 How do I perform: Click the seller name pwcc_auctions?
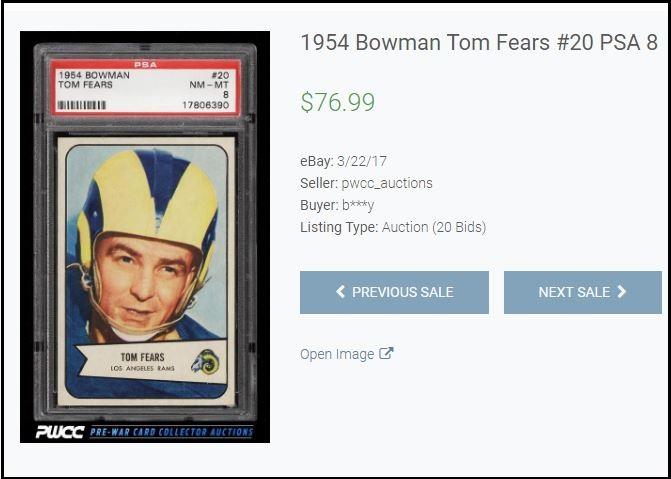[x=387, y=184]
